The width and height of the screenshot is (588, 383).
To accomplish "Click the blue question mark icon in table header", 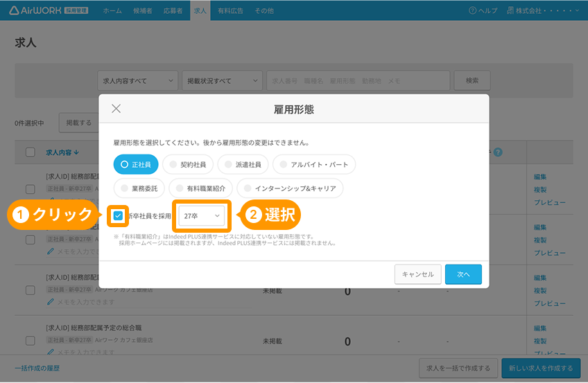I will click(498, 152).
